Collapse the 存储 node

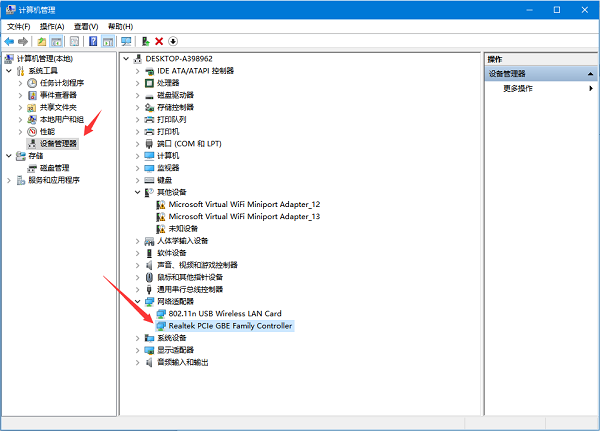pos(9,156)
